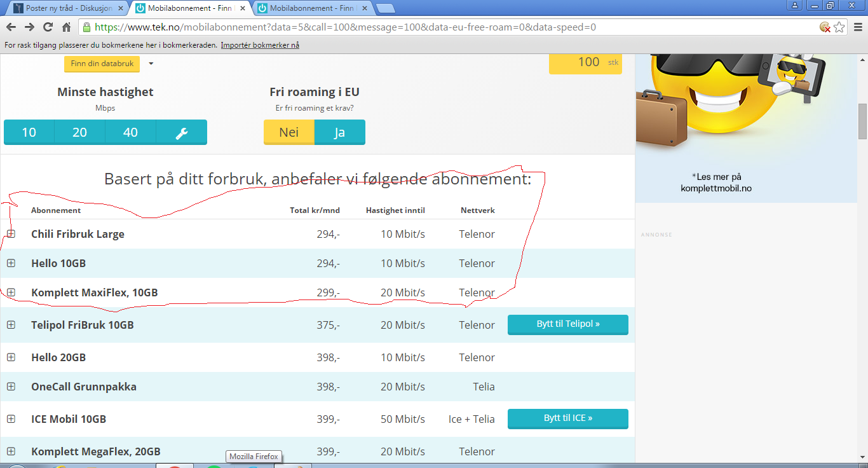Expand the Hello 20GB row
The width and height of the screenshot is (868, 468).
pos(11,357)
